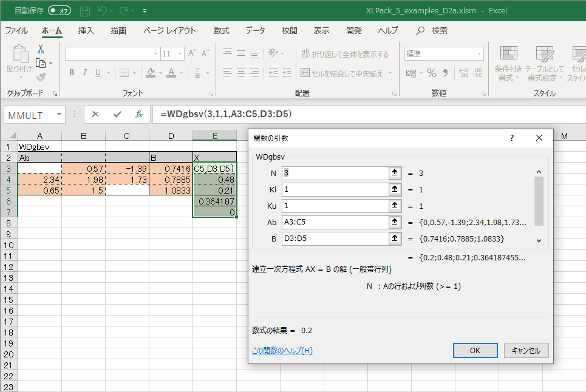Toggle the AutoSave switch
The height and width of the screenshot is (392, 586).
click(x=60, y=10)
